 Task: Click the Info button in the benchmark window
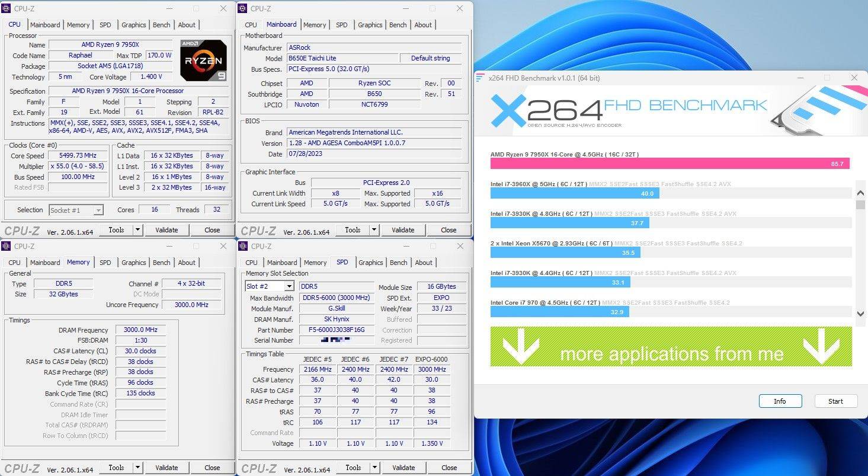tap(780, 401)
